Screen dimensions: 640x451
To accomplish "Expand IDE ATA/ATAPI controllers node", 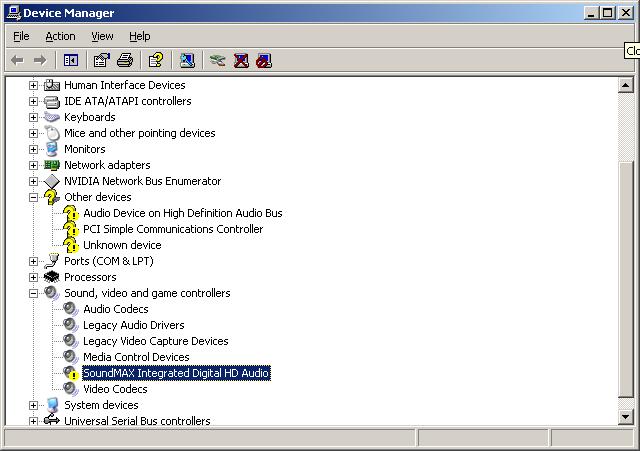I will pos(33,101).
